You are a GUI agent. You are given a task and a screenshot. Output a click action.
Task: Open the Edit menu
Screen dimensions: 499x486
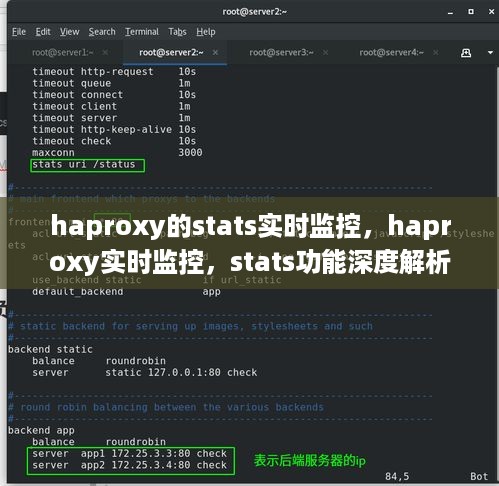tap(43, 32)
